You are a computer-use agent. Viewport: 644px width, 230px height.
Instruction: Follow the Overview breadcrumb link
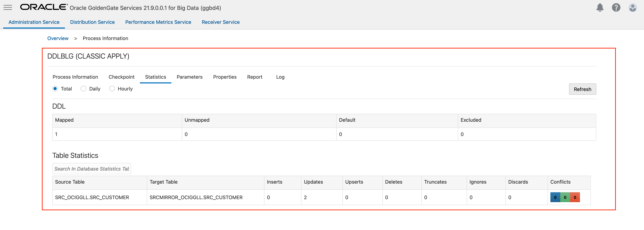click(x=58, y=38)
